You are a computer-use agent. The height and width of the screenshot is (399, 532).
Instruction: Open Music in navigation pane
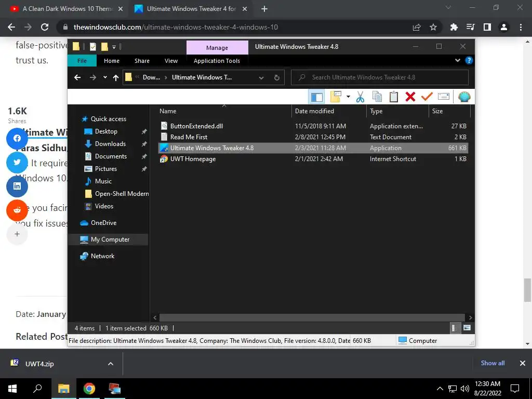(x=103, y=181)
